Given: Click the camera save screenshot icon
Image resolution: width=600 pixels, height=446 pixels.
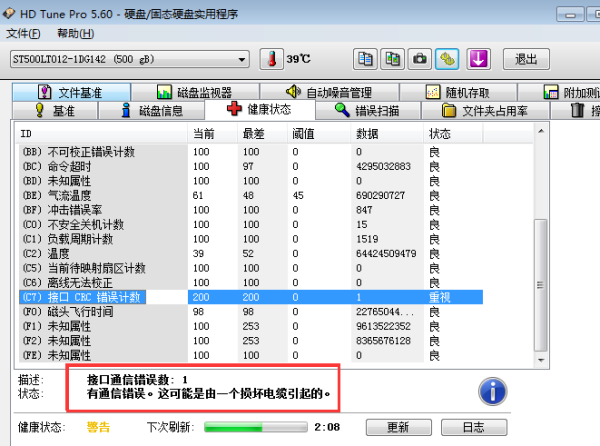Looking at the screenshot, I should click(x=420, y=59).
